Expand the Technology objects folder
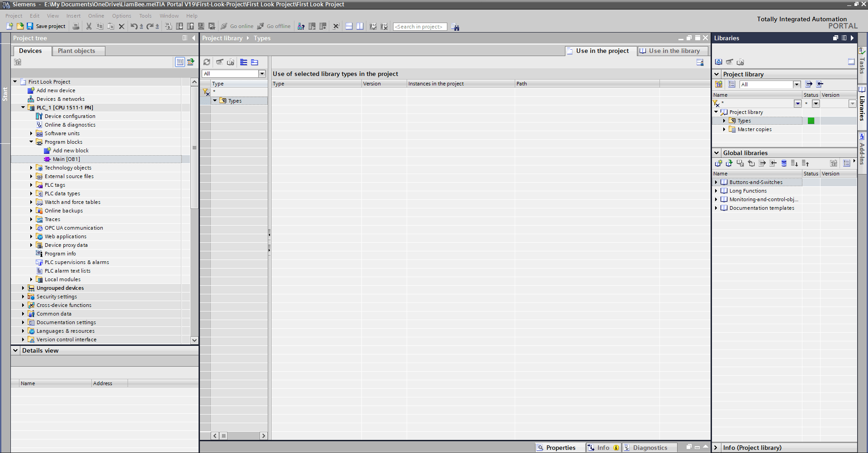The height and width of the screenshot is (453, 868). click(x=31, y=168)
